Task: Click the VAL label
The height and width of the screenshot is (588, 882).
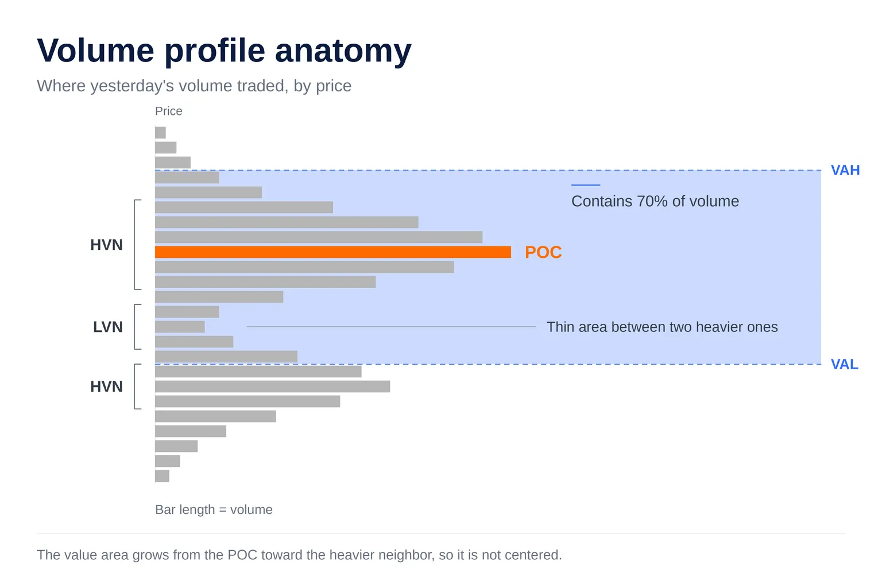Action: [x=845, y=364]
